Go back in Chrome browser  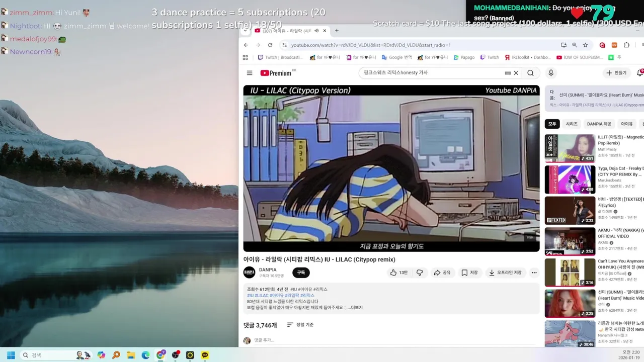point(246,45)
